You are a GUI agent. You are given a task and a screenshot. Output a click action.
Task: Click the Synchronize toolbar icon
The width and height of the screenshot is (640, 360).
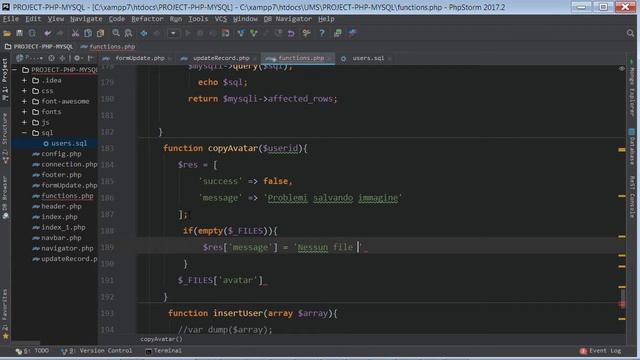(32, 33)
